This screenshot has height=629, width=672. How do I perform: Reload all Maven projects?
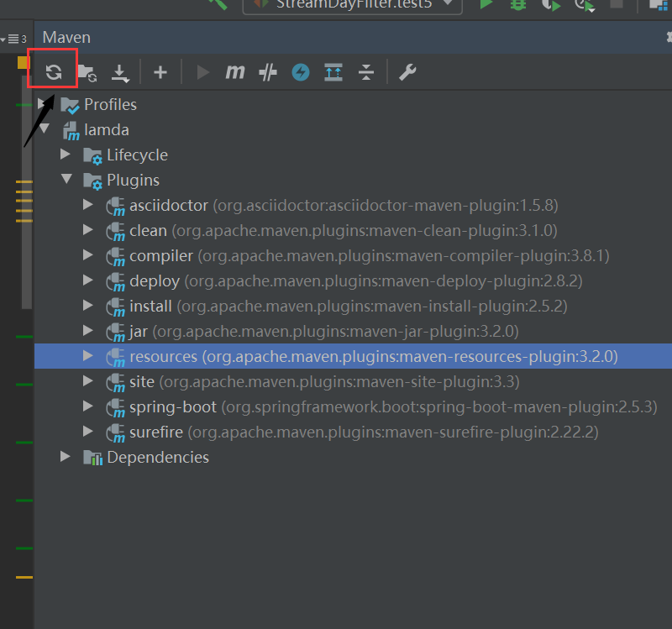[x=52, y=72]
